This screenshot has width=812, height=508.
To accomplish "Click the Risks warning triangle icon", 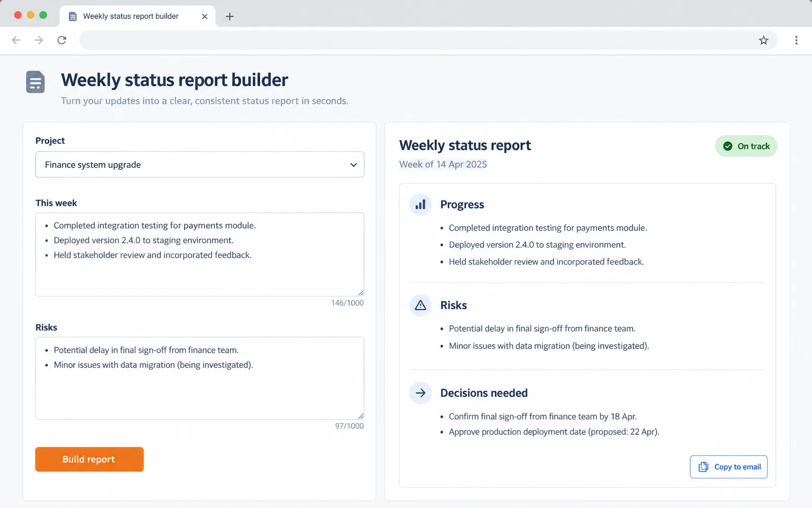I will point(420,305).
